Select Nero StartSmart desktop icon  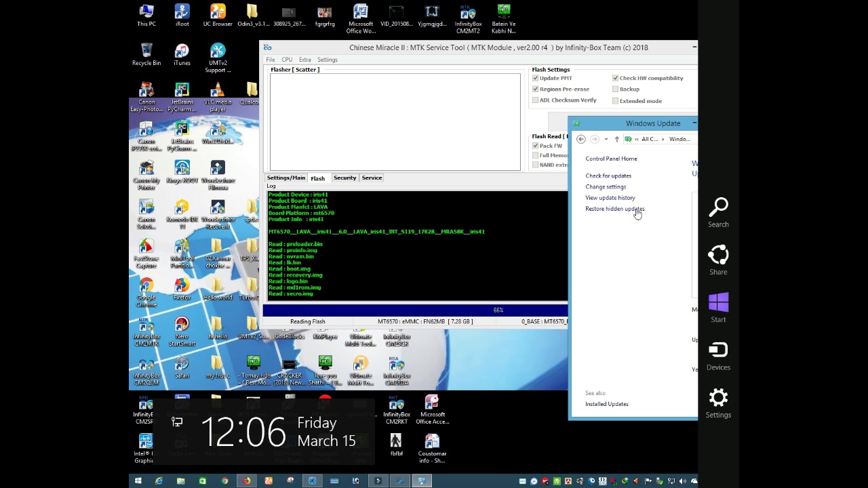[x=182, y=331]
